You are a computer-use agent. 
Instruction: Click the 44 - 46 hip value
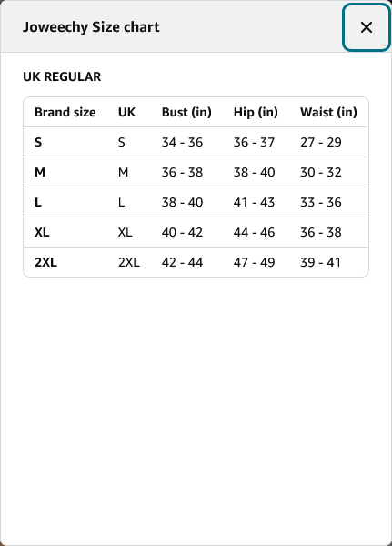pos(254,232)
